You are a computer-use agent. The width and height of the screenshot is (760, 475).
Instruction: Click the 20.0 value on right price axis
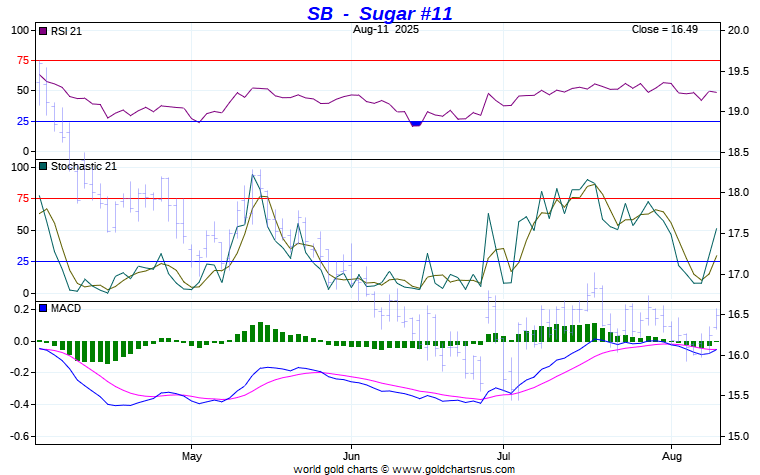(x=738, y=30)
